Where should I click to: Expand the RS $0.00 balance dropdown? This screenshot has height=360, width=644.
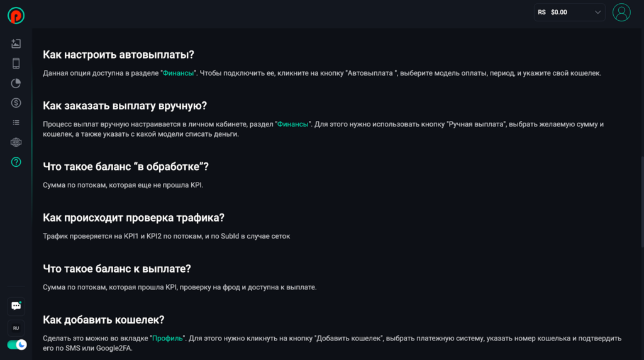pyautogui.click(x=569, y=13)
